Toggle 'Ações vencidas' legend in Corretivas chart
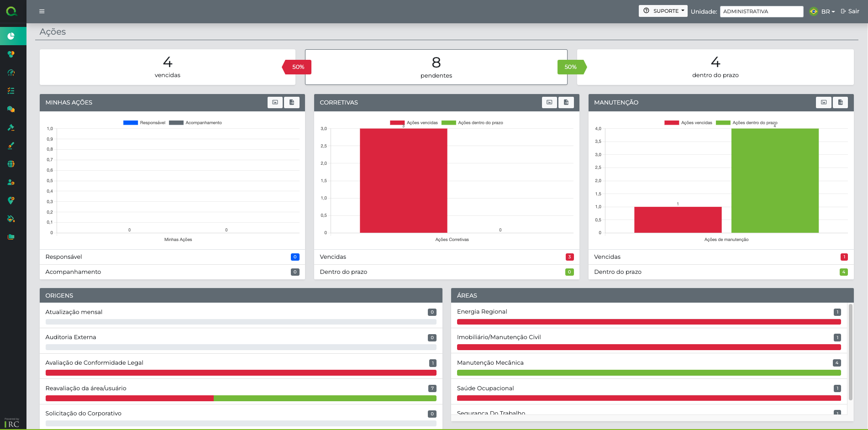868x430 pixels. [414, 123]
